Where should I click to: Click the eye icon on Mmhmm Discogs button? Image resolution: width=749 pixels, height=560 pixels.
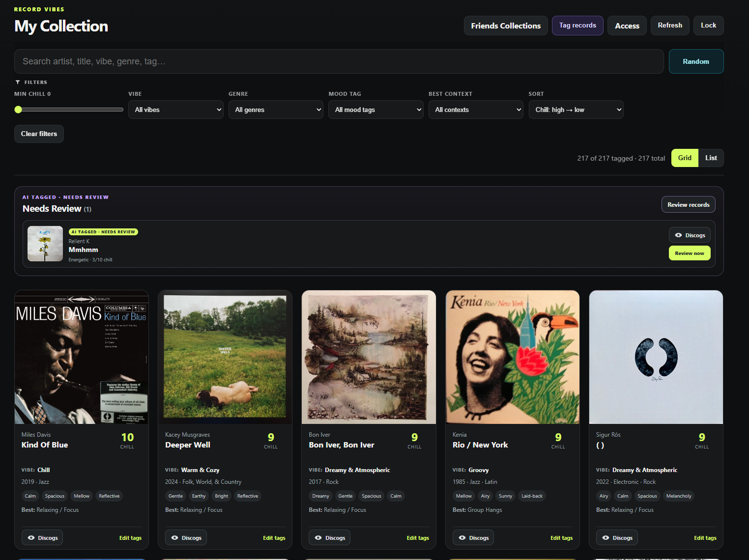pyautogui.click(x=678, y=235)
